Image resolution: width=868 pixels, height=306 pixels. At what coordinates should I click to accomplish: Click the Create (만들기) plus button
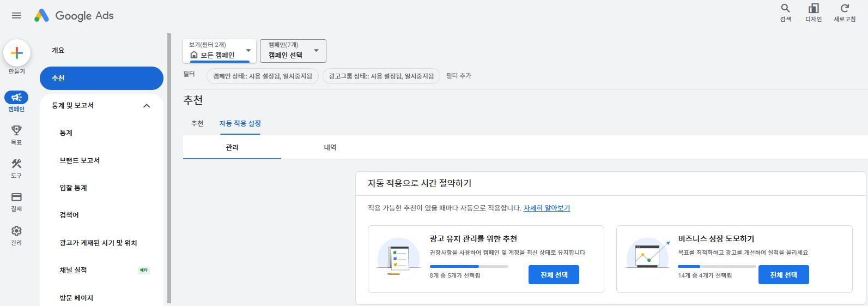pos(17,53)
